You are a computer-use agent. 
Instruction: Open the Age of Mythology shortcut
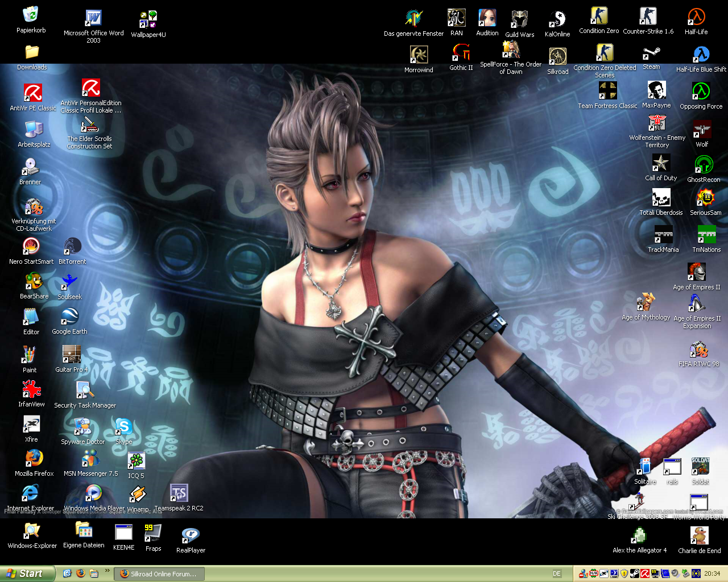[646, 303]
